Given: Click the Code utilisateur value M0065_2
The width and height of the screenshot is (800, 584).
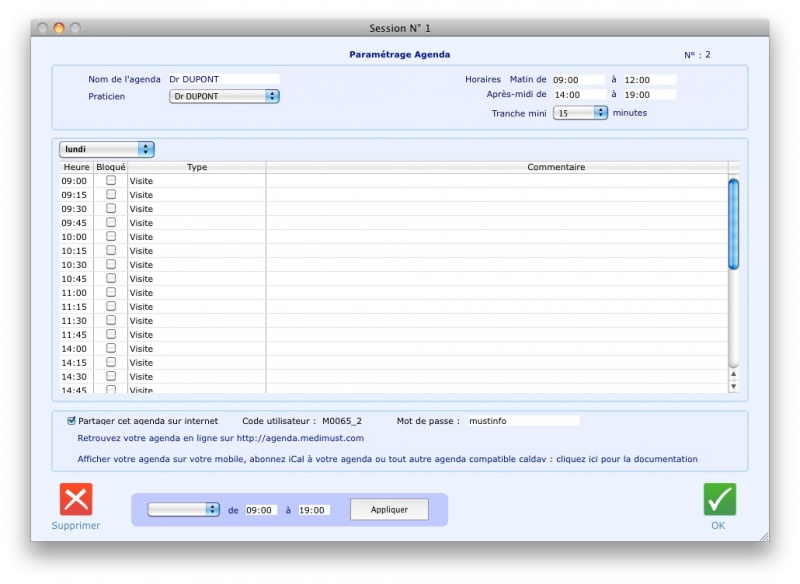Looking at the screenshot, I should (x=342, y=421).
